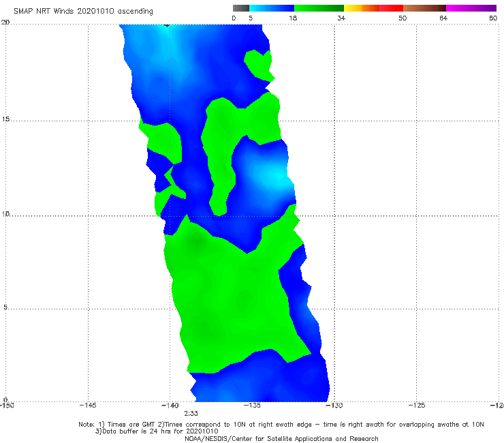The height and width of the screenshot is (443, 504).
Task: Select the color bar end label 80
Action: 493,18
